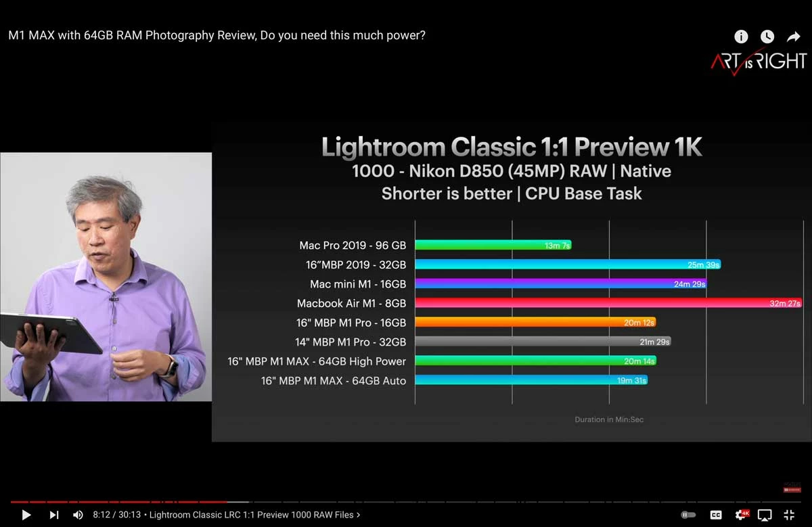Open the AirPlay casting icon
This screenshot has width=812, height=527.
(765, 515)
